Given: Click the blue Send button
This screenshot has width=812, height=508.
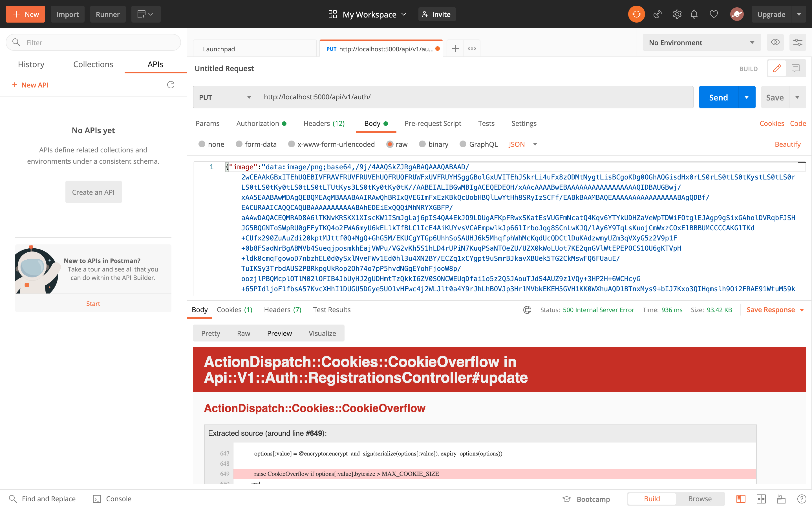Looking at the screenshot, I should [x=718, y=97].
